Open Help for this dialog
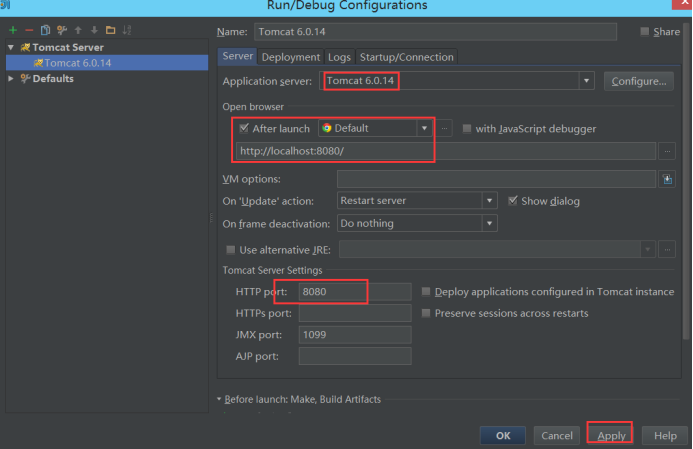 click(x=665, y=436)
